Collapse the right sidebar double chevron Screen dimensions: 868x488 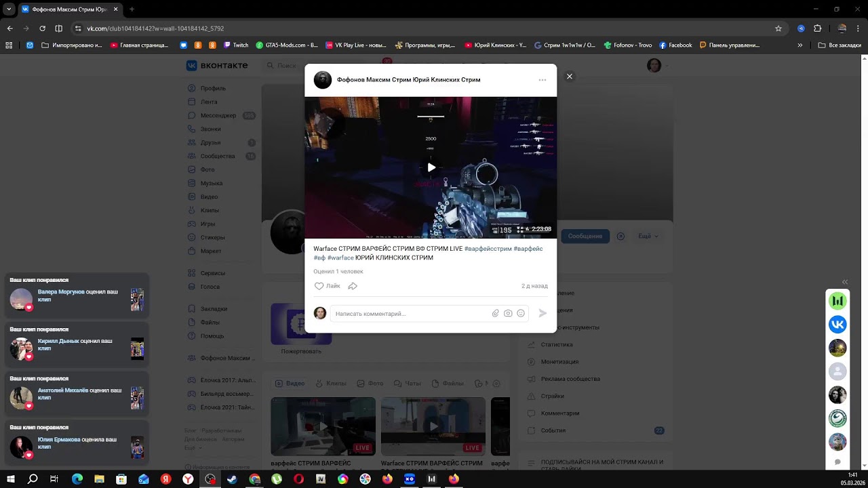[x=845, y=282]
